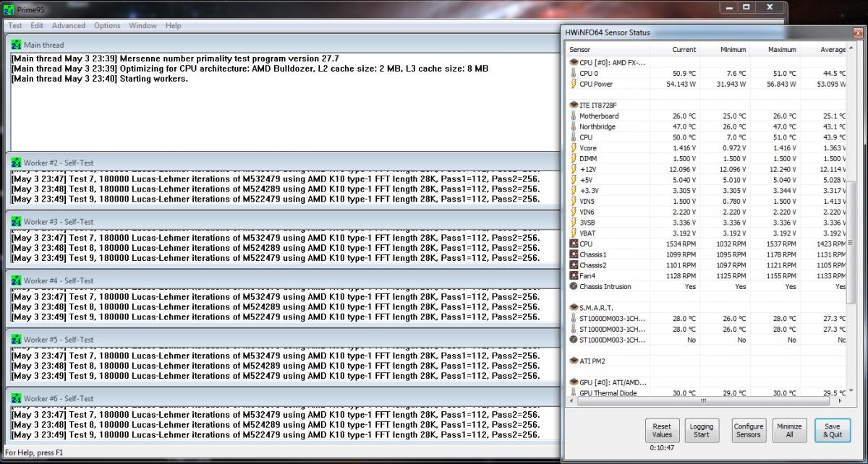Click the lightning icon beside DIMM

pyautogui.click(x=574, y=158)
